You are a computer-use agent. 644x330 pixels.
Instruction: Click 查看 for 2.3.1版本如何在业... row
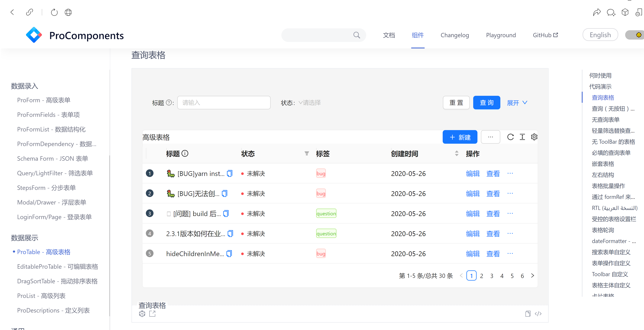(x=493, y=234)
